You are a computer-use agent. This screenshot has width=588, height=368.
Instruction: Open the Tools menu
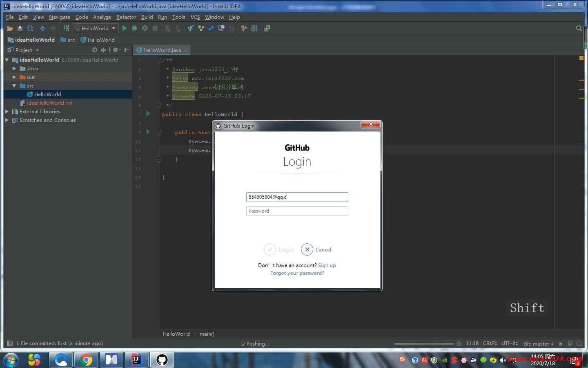178,17
